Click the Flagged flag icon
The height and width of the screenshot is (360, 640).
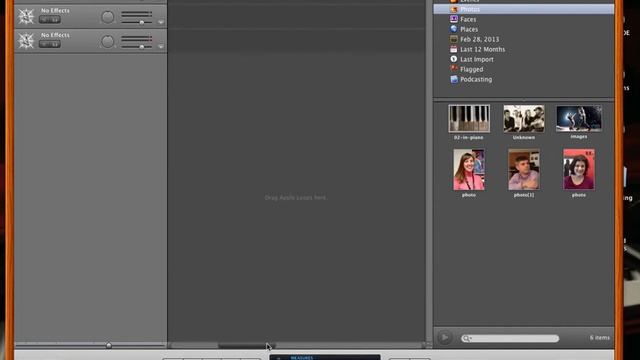point(454,69)
